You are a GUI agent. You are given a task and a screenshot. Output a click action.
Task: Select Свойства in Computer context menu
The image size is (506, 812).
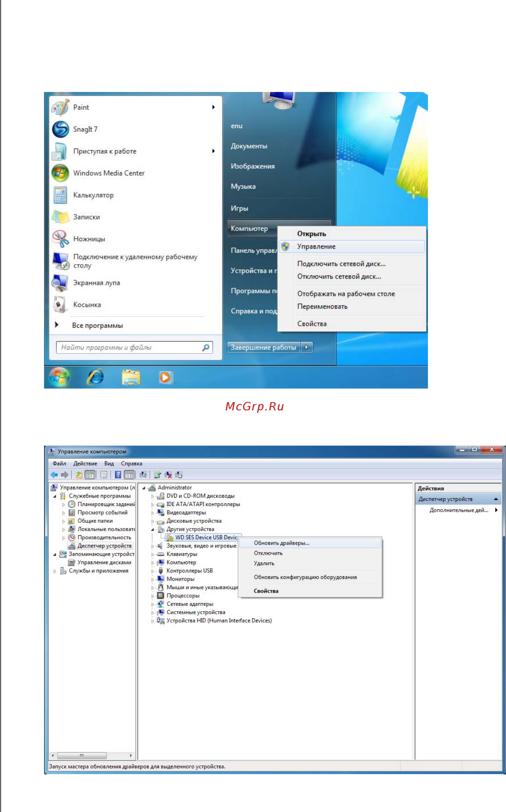point(352,323)
